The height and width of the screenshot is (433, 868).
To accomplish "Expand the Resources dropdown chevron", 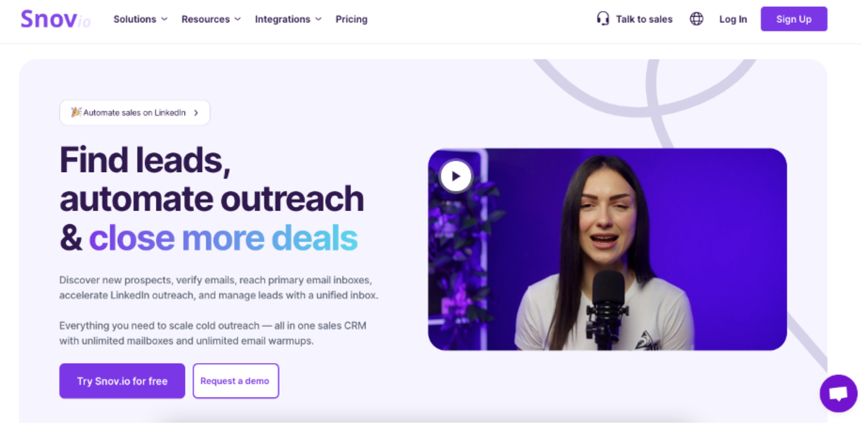I will tap(237, 19).
